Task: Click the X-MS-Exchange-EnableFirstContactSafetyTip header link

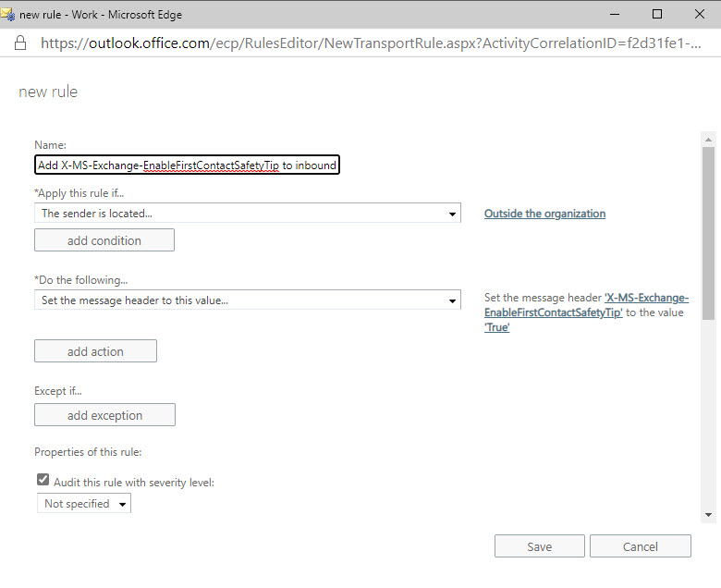Action: pyautogui.click(x=587, y=305)
